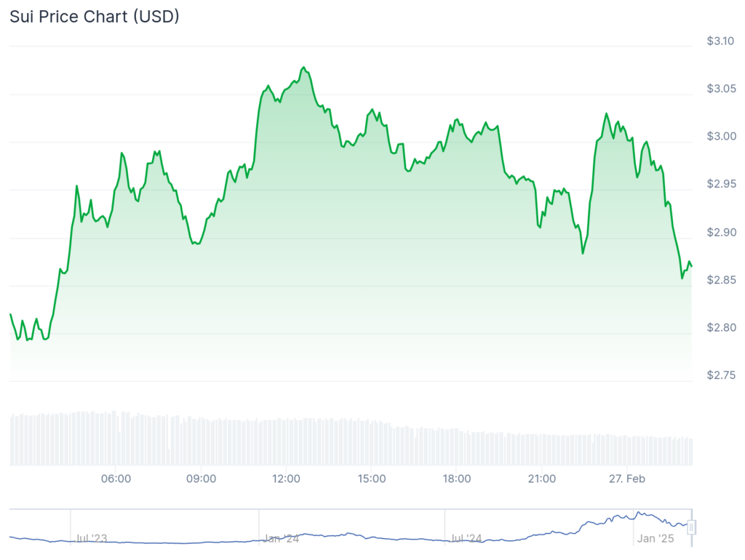Click the 15:00 time axis label
The height and width of the screenshot is (560, 745).
[371, 479]
